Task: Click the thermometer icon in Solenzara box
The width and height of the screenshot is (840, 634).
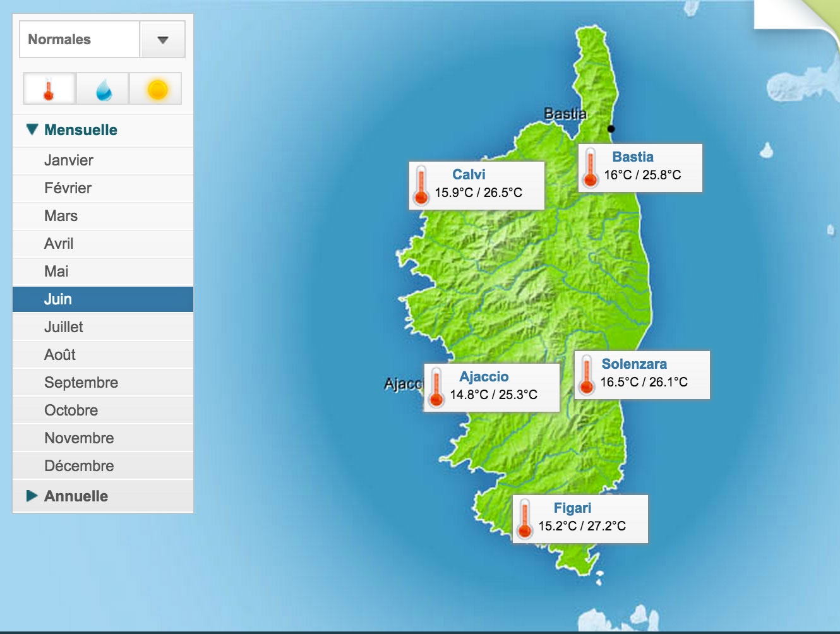Action: click(x=587, y=375)
